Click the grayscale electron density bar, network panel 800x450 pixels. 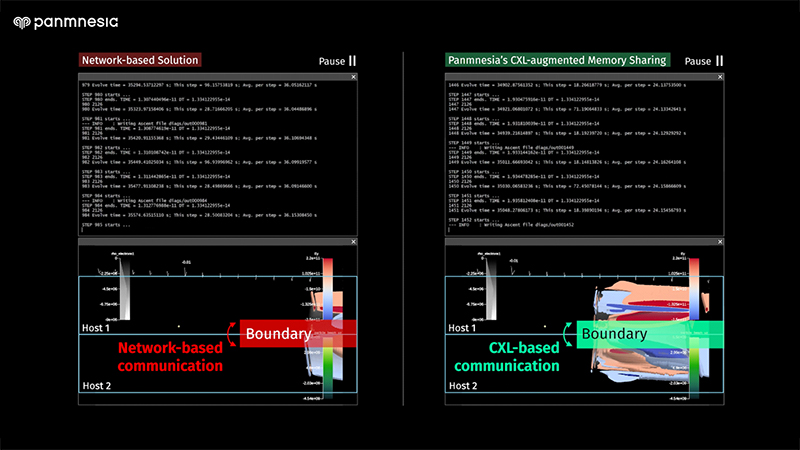pos(124,289)
